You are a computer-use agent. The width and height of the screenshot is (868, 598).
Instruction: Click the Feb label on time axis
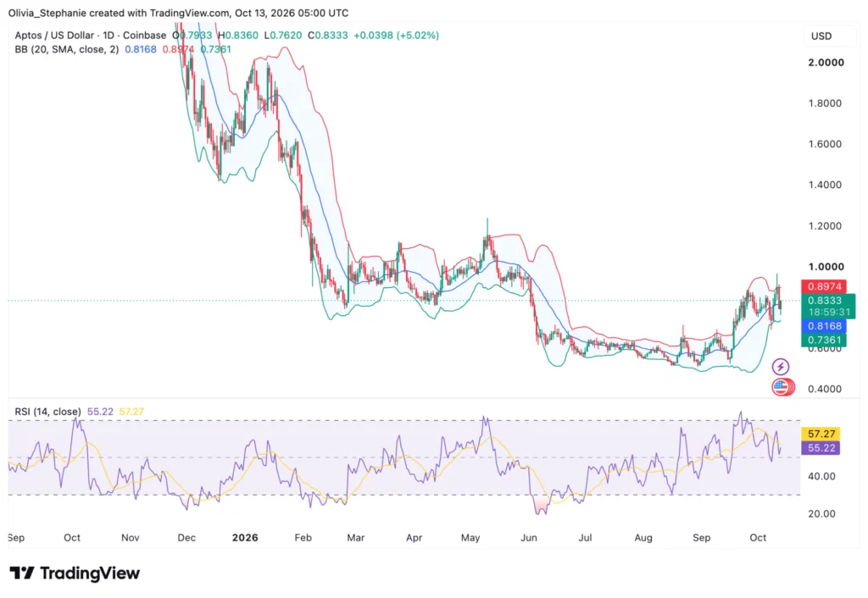(x=303, y=538)
